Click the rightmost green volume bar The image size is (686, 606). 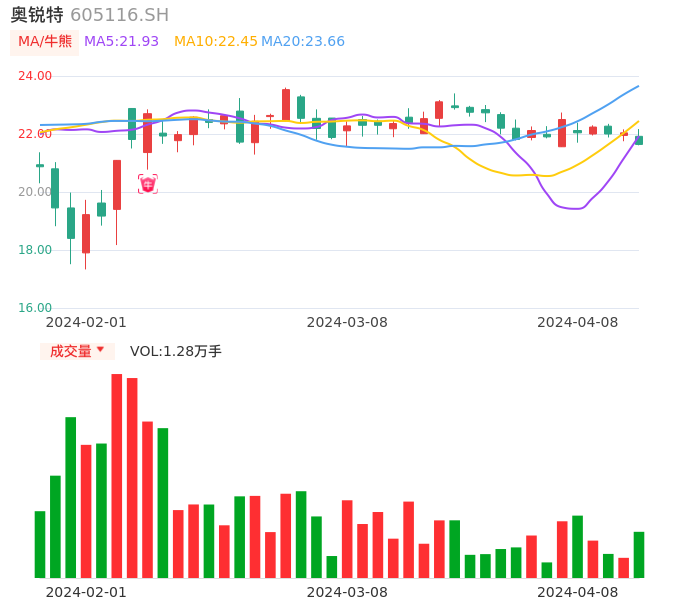click(x=639, y=554)
